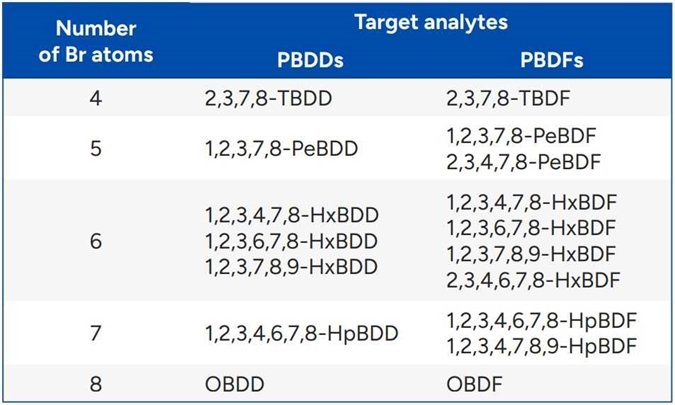This screenshot has height=405, width=675.
Task: Select the 1,2,3,4,6,7,8-HpBDD cell
Action: point(301,333)
